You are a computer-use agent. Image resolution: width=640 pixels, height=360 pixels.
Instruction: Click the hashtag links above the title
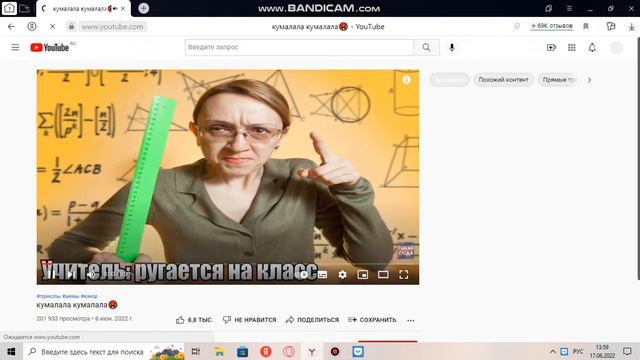67,296
